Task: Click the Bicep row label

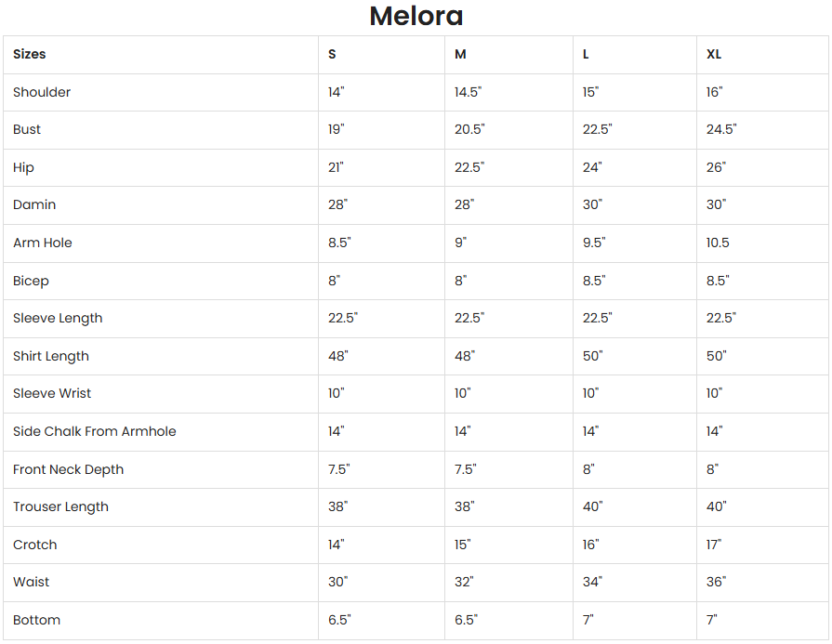Action: [31, 281]
